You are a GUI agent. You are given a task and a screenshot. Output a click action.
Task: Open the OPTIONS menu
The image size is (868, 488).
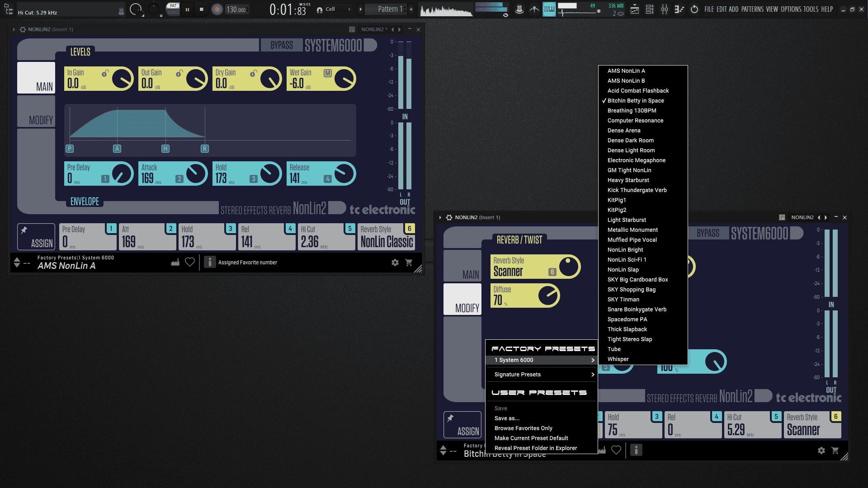(791, 9)
